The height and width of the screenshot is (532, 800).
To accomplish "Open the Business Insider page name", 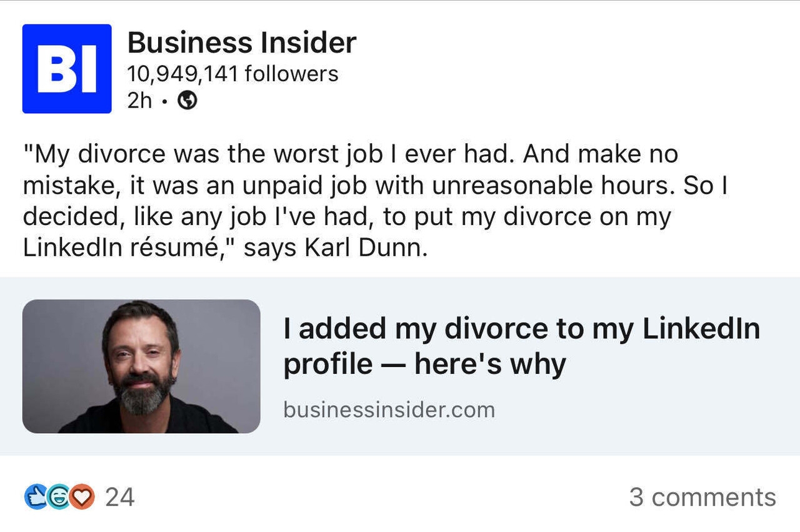I will click(x=241, y=43).
